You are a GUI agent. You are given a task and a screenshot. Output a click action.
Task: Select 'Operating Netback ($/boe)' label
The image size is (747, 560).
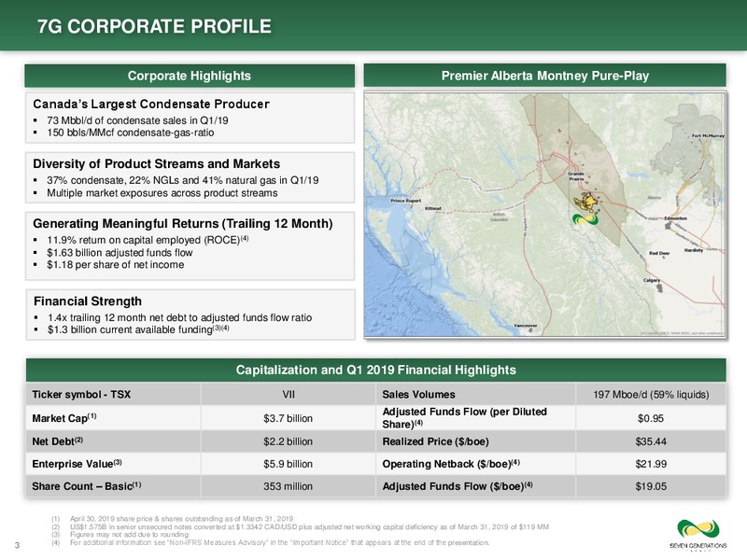451,464
